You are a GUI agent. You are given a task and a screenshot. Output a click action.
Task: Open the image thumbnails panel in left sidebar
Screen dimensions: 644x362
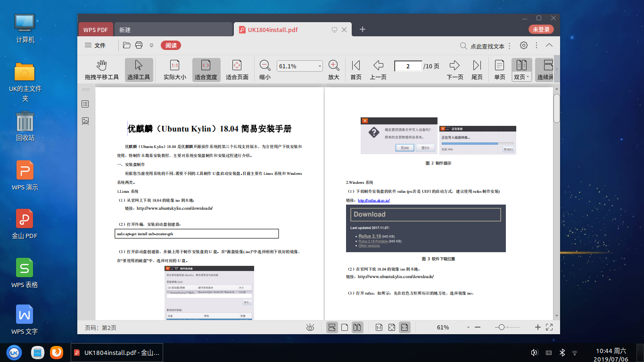(85, 121)
